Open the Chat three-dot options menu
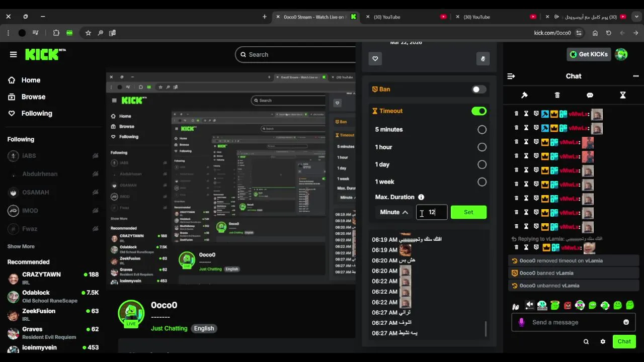The width and height of the screenshot is (644, 362). 635,76
